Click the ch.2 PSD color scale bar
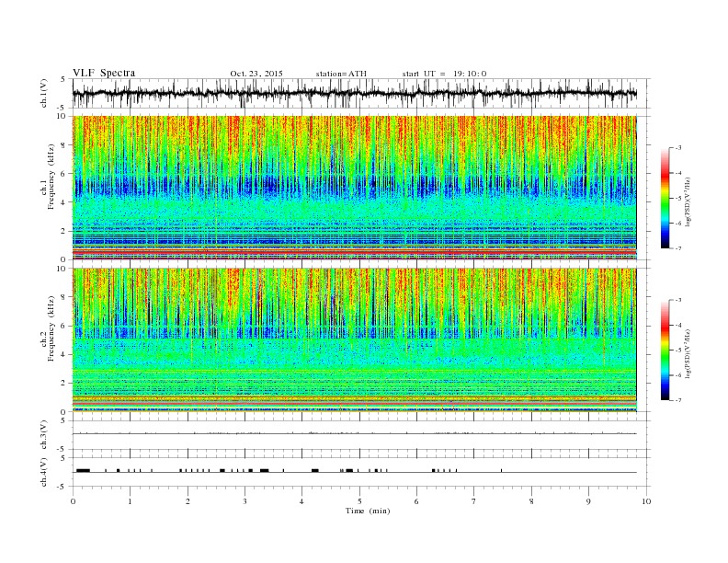Viewport: 728px width, 563px height. [x=665, y=350]
